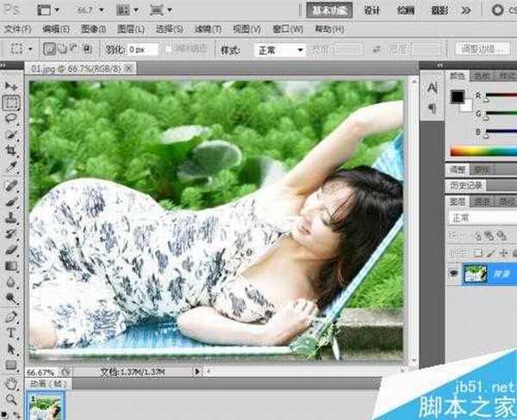Click the foreground color black swatch

456,97
